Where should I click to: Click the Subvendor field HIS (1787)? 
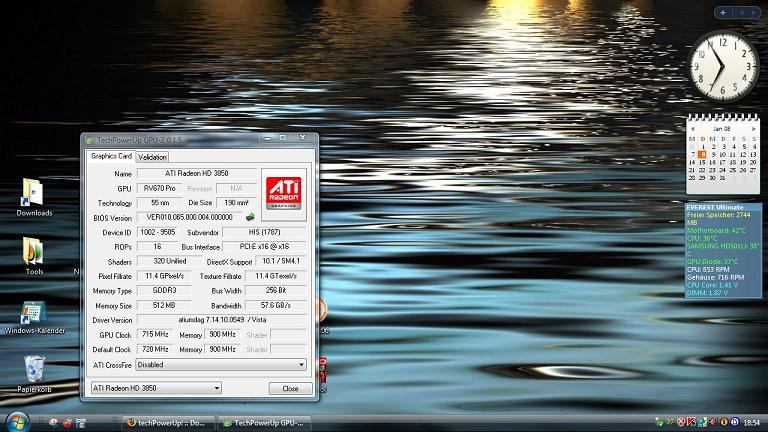(264, 232)
